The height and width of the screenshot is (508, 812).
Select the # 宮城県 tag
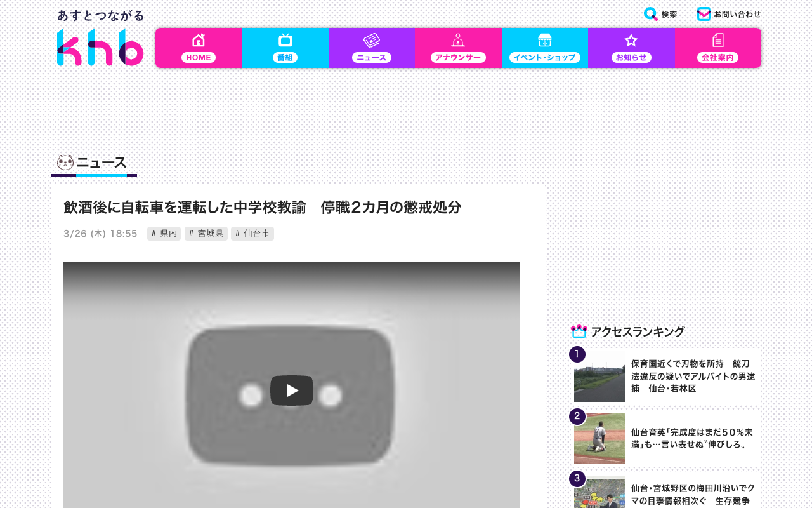point(206,234)
